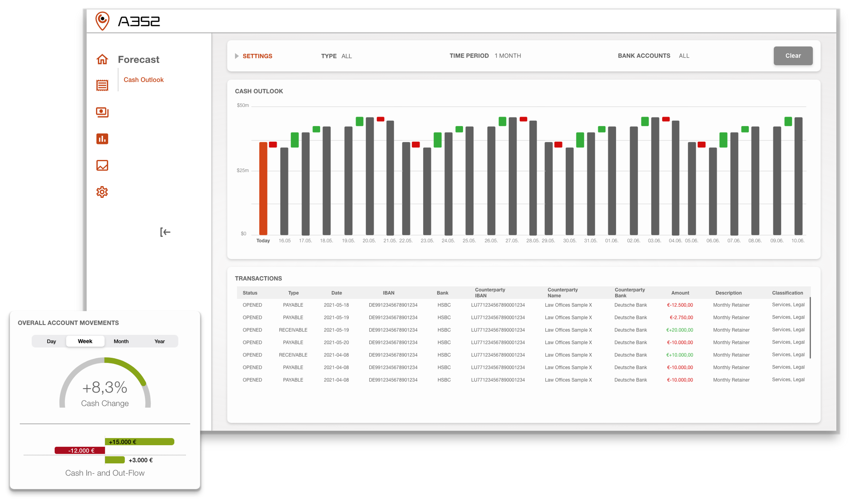Select the Month view option
Screen dimensions: 856x504
[121, 341]
